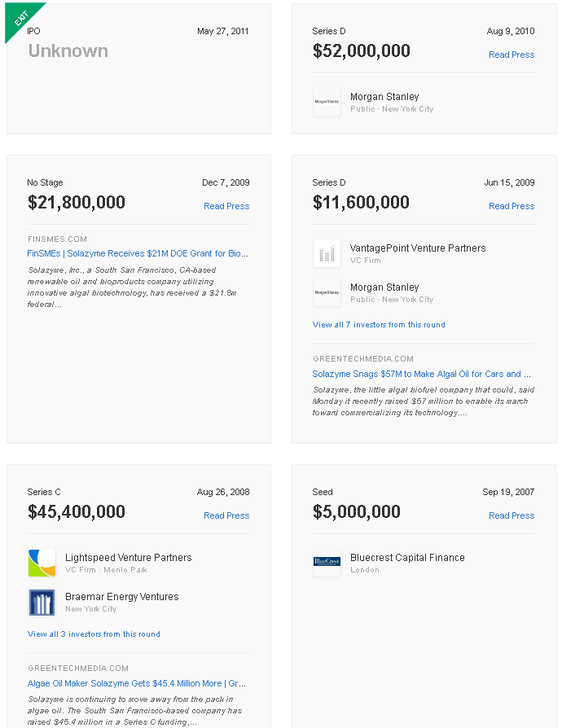Click the $5,000,000 amount

pos(356,511)
